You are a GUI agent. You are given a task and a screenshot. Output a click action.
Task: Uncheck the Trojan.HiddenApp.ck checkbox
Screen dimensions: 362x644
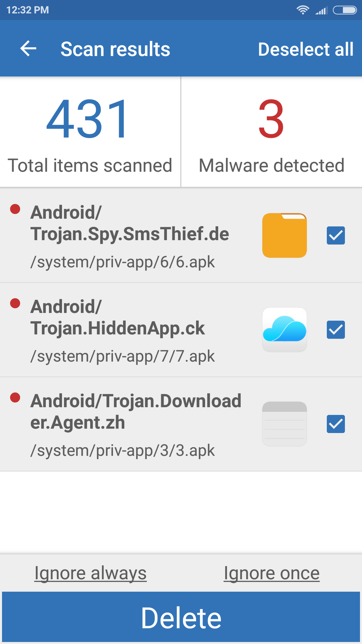tap(336, 330)
